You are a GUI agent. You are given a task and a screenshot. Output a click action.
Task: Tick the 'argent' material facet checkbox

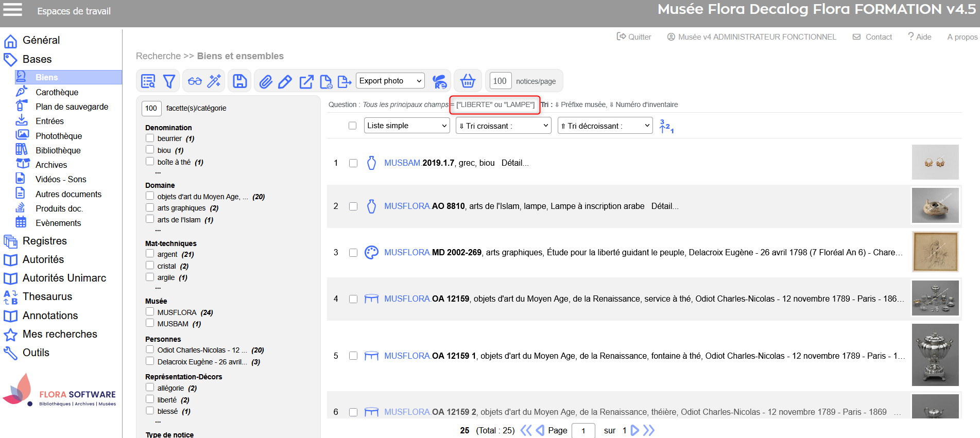coord(150,254)
